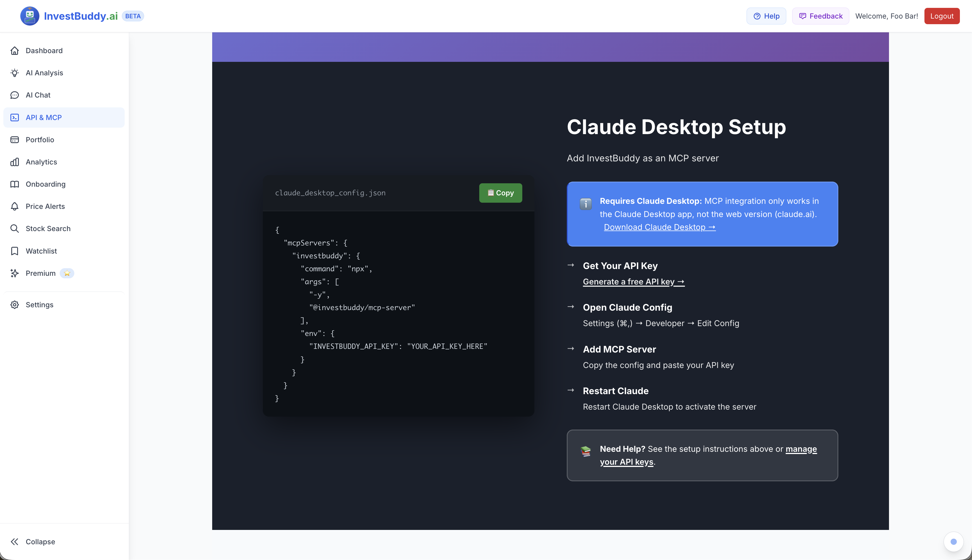
Task: Copy the claude_desktop_config.json code
Action: (x=500, y=193)
